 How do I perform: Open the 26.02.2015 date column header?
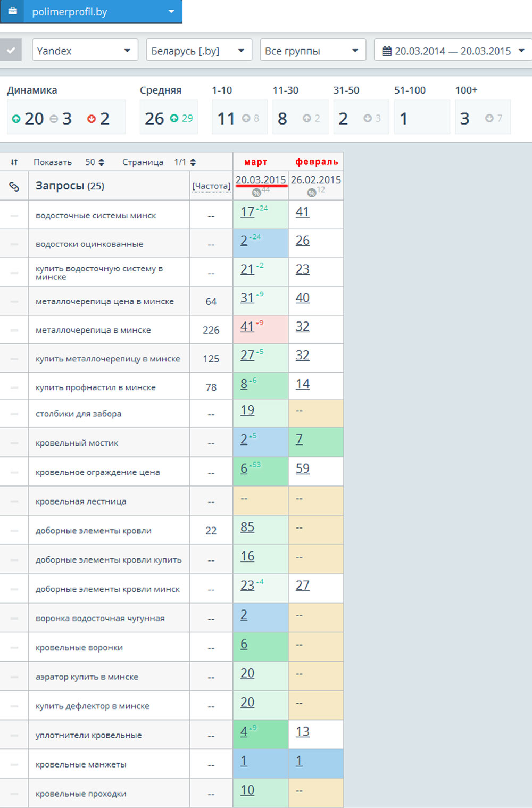[x=316, y=180]
